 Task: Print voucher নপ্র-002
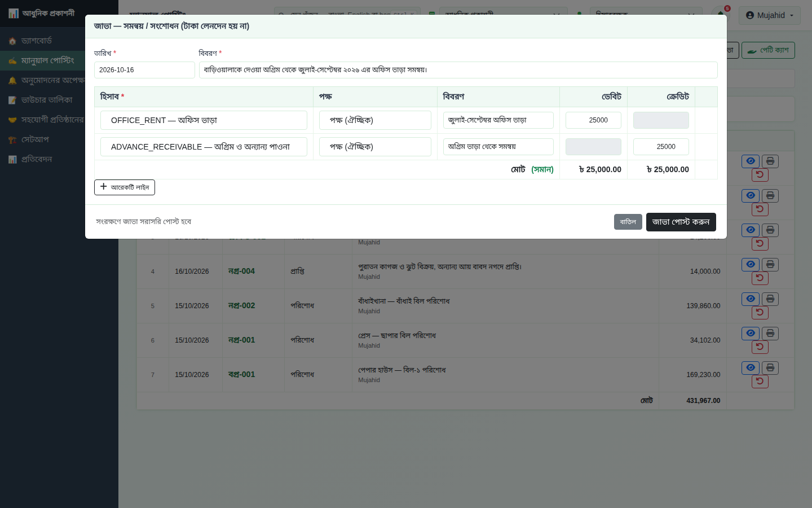click(770, 299)
